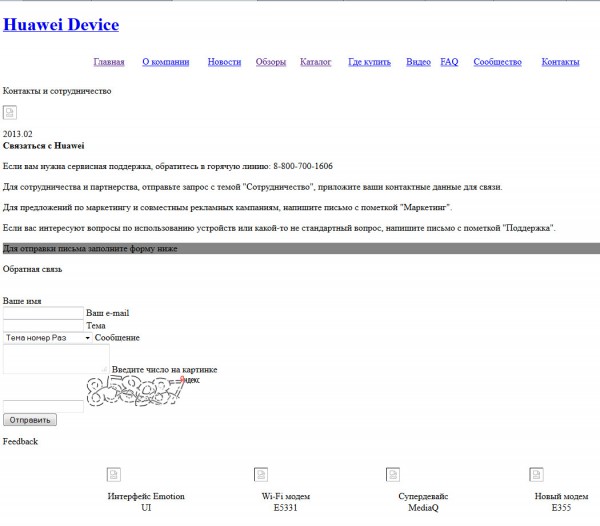Open the Каталог section
This screenshot has width=600, height=526.
(x=316, y=62)
